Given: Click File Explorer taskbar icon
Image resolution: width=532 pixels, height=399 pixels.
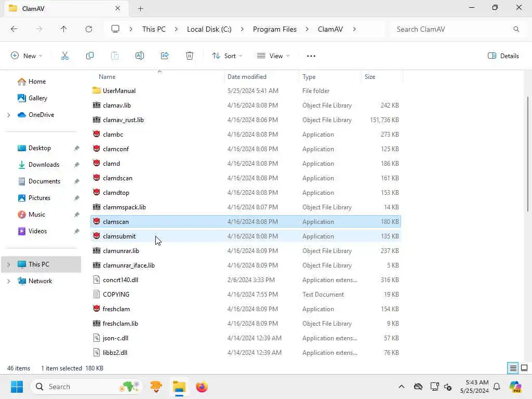Looking at the screenshot, I should [179, 387].
